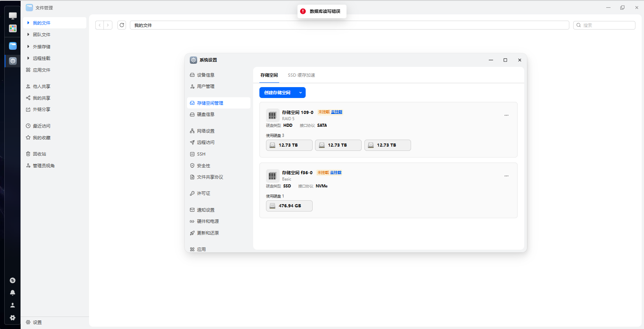Viewport: 644px width, 329px height.
Task: Select the system settings gear in dock
Action: (x=13, y=61)
